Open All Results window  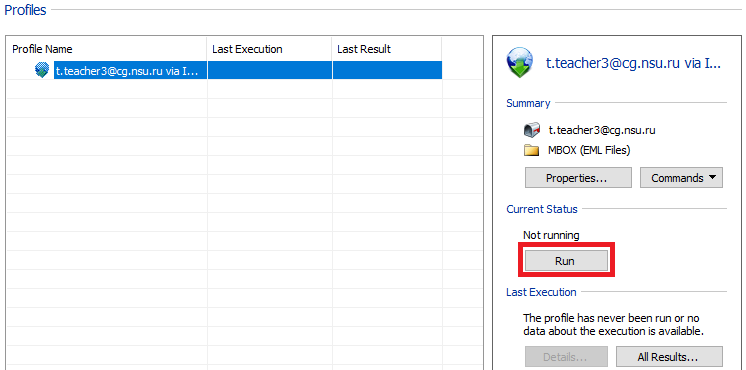point(669,357)
